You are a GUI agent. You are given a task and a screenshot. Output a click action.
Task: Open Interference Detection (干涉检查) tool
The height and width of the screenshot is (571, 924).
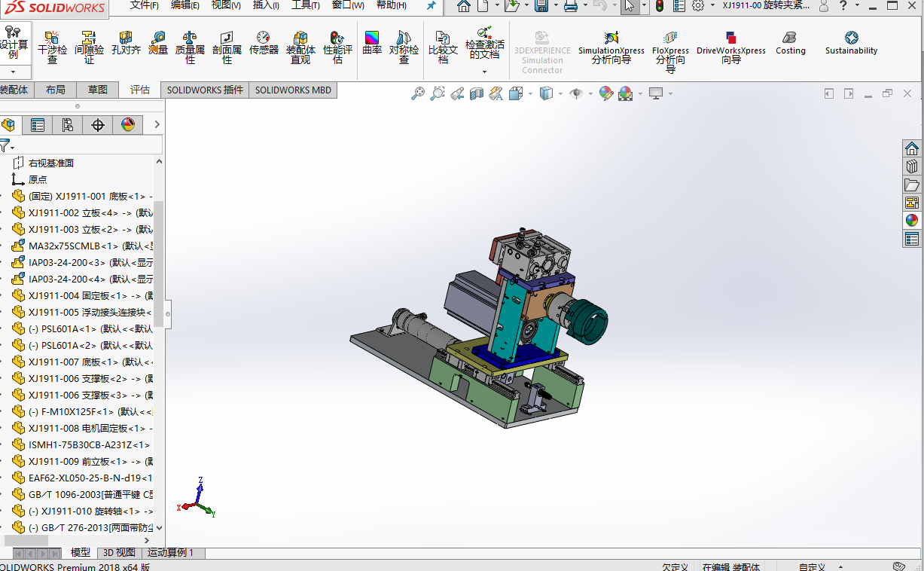pyautogui.click(x=52, y=47)
